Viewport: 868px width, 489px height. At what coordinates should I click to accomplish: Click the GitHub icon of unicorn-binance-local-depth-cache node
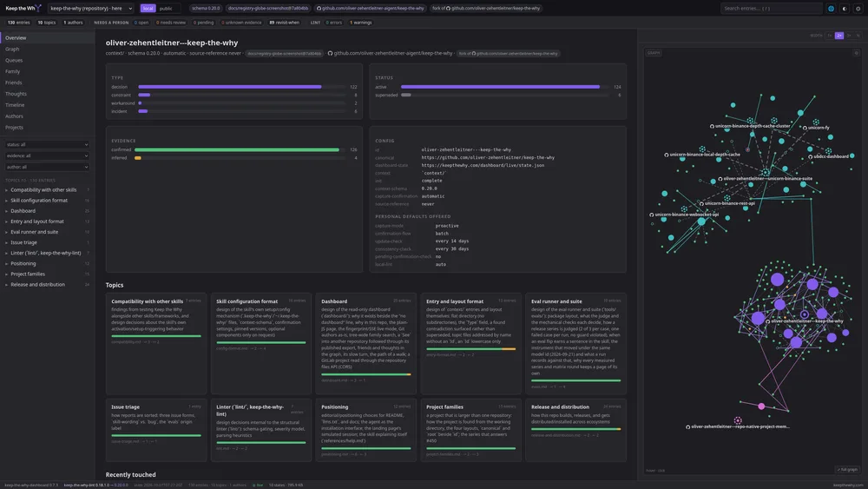pyautogui.click(x=667, y=155)
